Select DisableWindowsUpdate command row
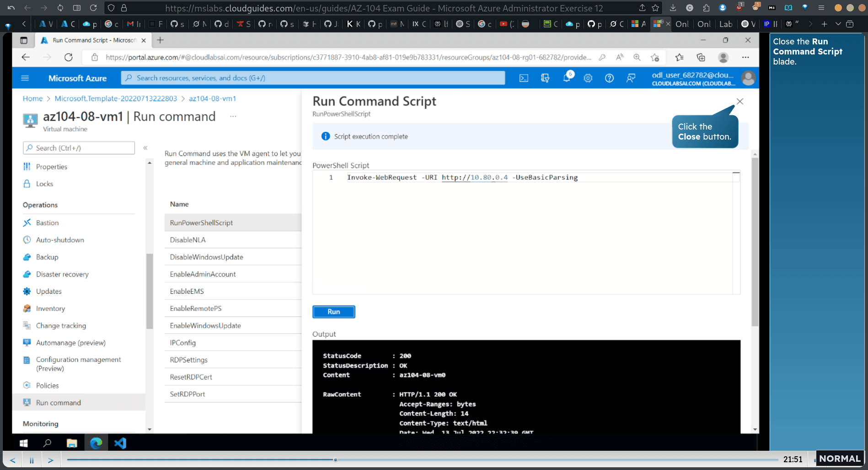The height and width of the screenshot is (470, 868). (233, 257)
